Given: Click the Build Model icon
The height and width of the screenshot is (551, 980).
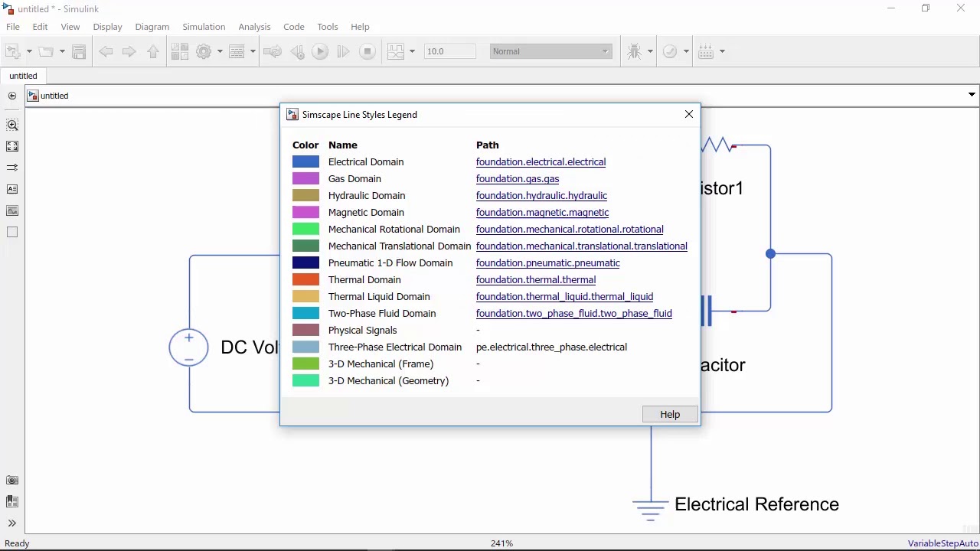Looking at the screenshot, I should pyautogui.click(x=706, y=51).
